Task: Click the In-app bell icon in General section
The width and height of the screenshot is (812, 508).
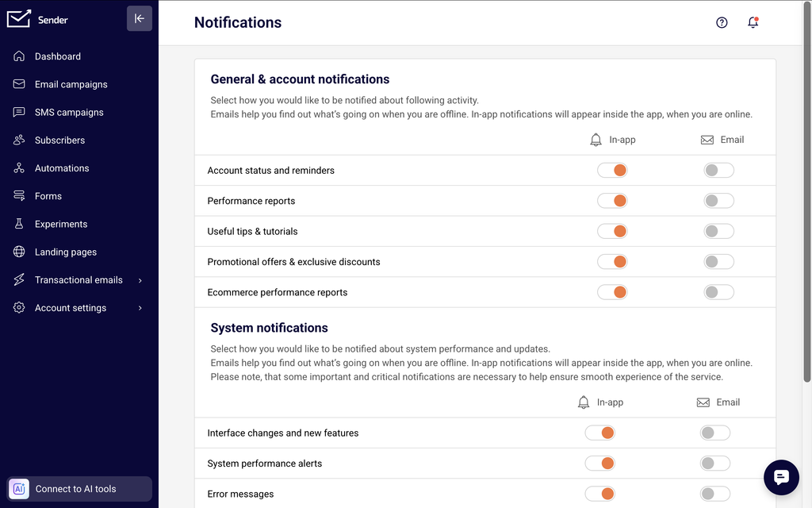Action: tap(596, 140)
